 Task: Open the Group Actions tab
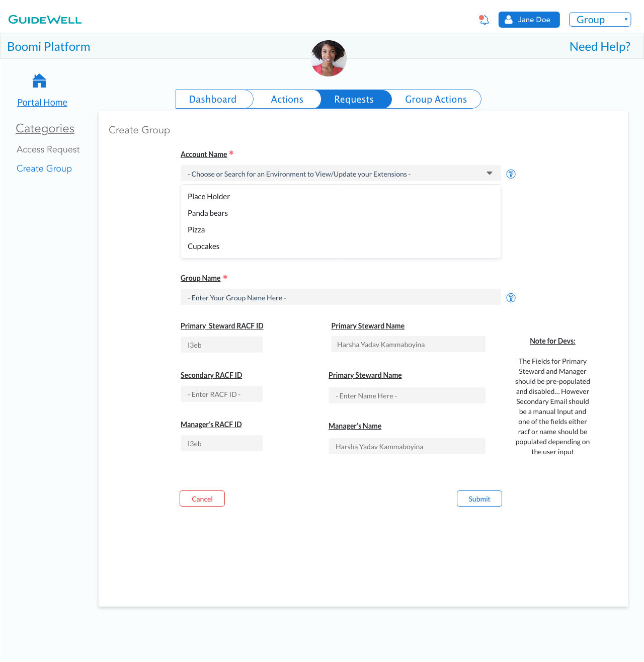[x=436, y=99]
